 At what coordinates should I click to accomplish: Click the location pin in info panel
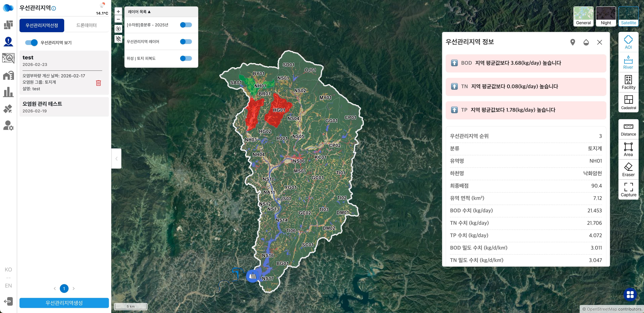coord(573,42)
